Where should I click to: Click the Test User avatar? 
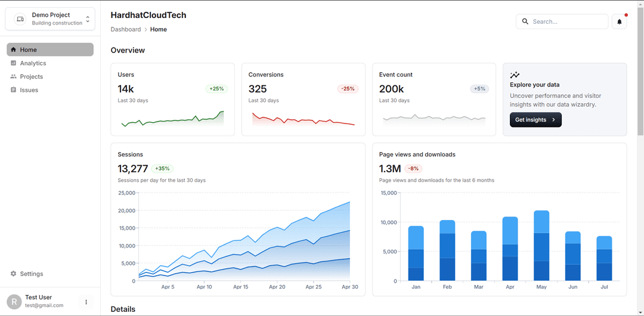click(14, 302)
